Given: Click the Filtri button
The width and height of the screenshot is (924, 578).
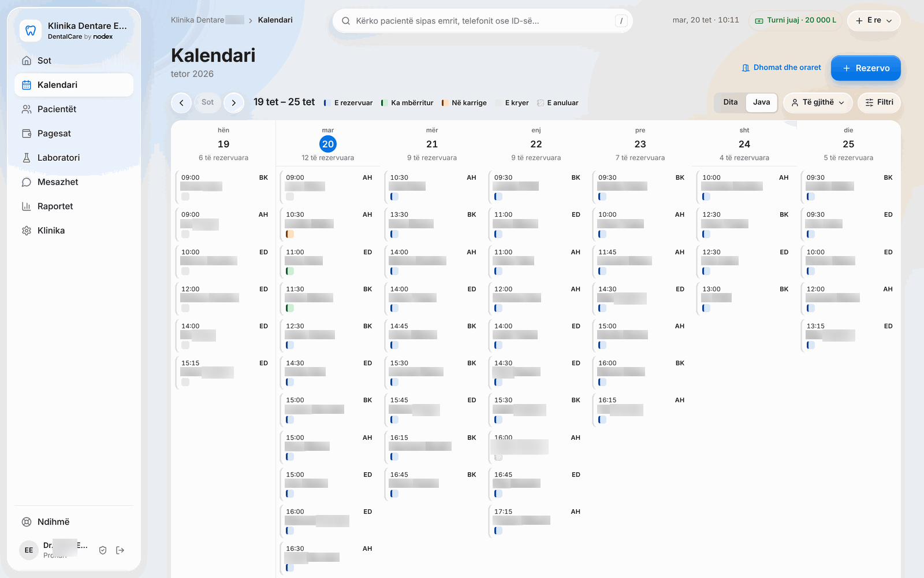Looking at the screenshot, I should (879, 102).
